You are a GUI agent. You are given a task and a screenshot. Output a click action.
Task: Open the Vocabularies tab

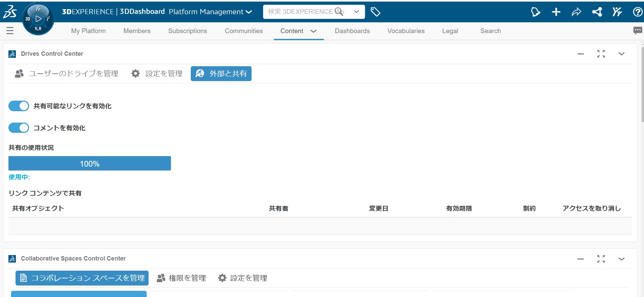coord(406,31)
